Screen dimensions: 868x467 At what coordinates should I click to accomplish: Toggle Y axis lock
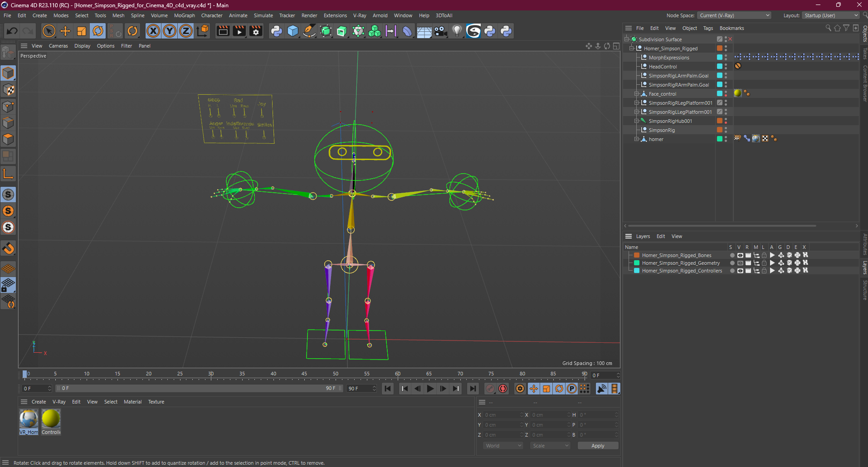pos(170,31)
